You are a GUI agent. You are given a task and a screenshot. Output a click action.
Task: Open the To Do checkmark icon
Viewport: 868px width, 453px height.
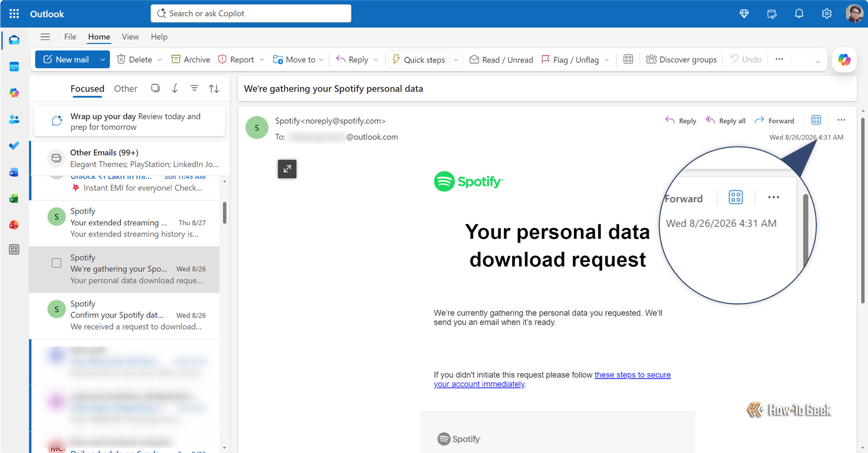(x=14, y=145)
